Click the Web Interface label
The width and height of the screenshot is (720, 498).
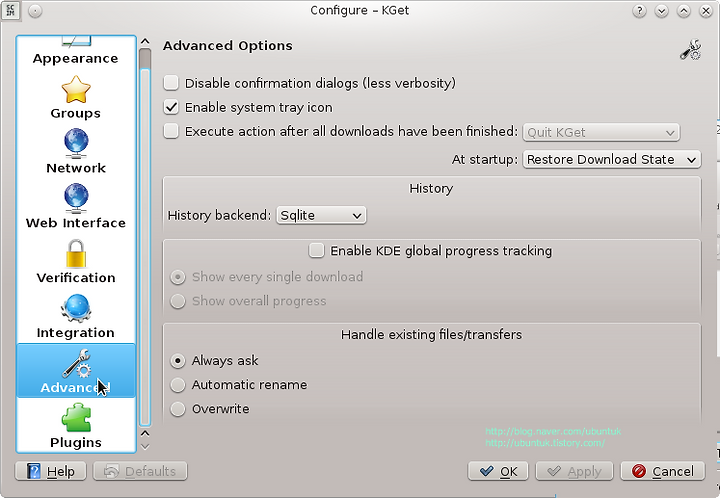(x=76, y=223)
